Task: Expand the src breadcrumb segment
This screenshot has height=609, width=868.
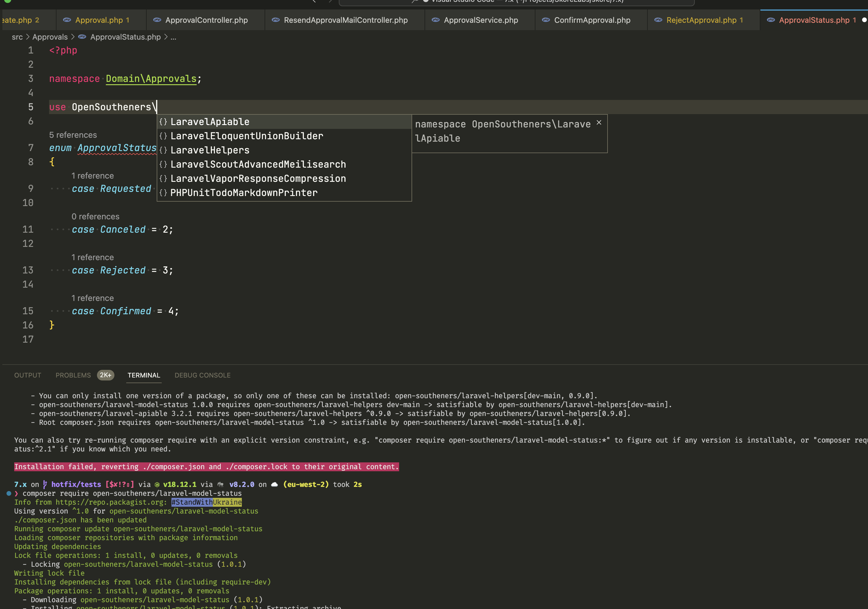Action: click(x=17, y=37)
